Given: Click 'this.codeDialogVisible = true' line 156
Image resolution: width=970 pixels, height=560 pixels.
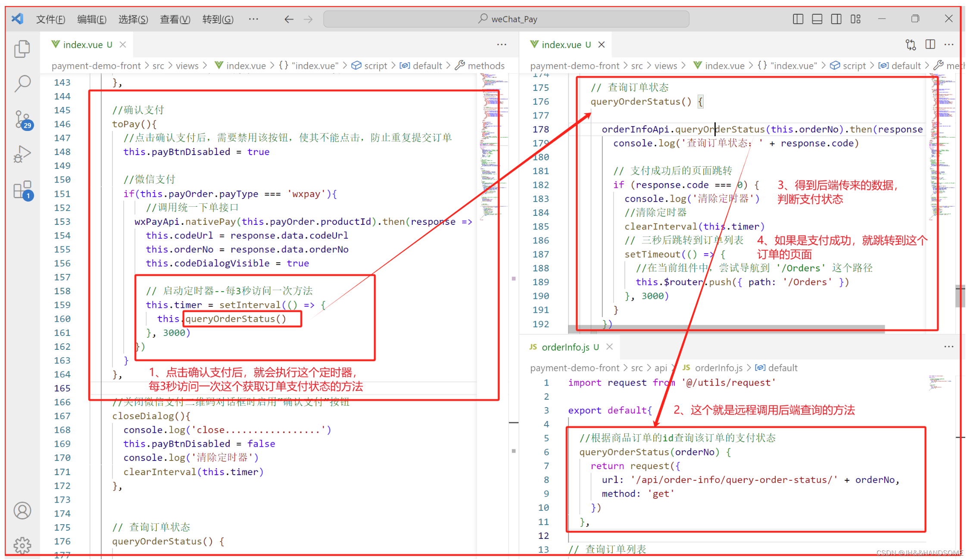Looking at the screenshot, I should [x=228, y=264].
